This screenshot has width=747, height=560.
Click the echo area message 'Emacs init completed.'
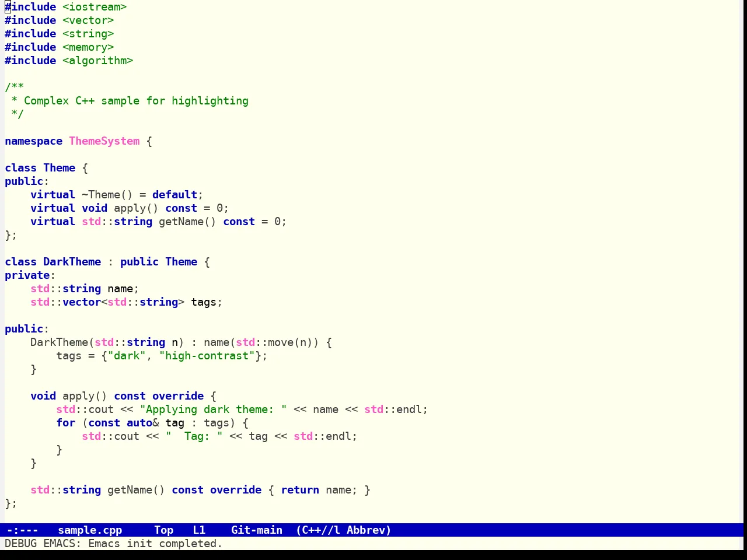(155, 544)
